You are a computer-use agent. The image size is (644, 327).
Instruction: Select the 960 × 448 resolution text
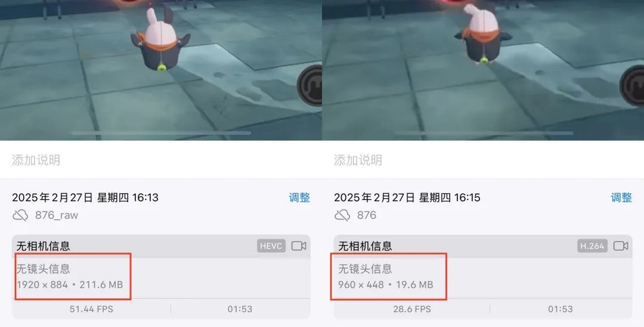click(361, 284)
